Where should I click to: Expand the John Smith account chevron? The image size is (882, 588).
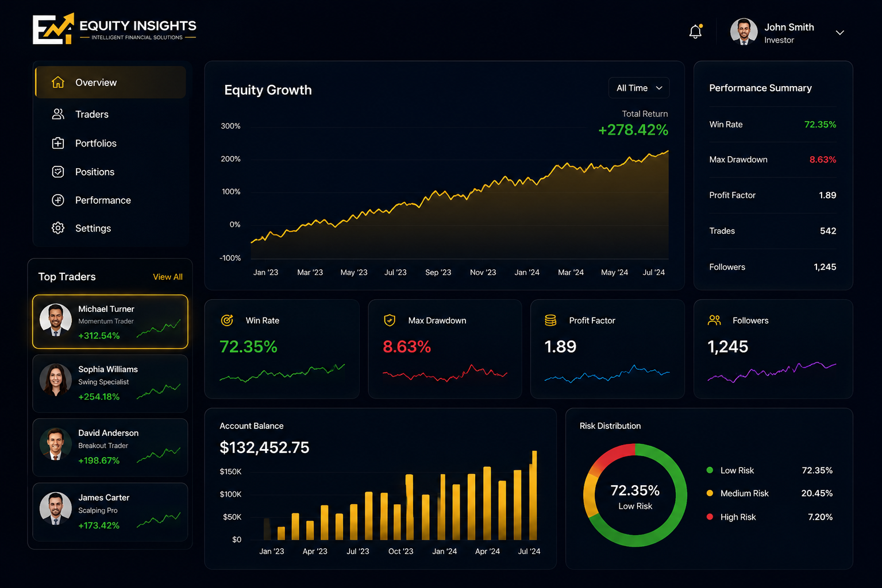coord(840,33)
